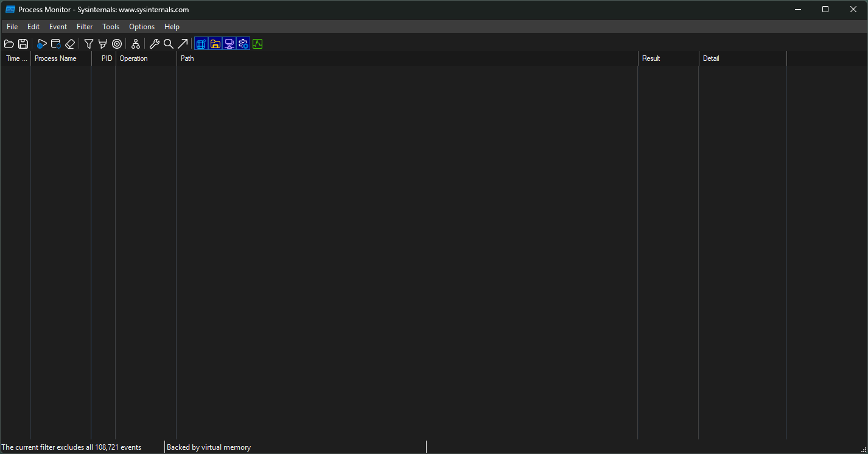Viewport: 868px width, 454px height.
Task: Click the Detail column header
Action: coord(743,58)
